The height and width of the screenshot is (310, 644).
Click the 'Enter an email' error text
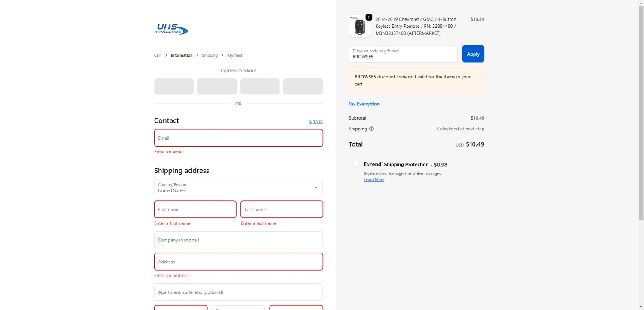coord(169,152)
